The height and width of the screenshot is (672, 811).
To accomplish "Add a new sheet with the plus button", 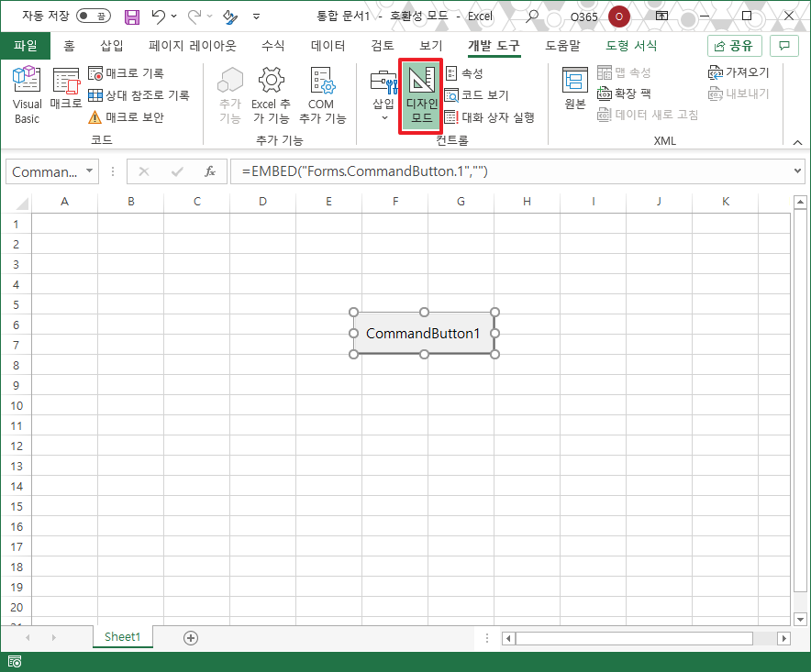I will pos(191,638).
